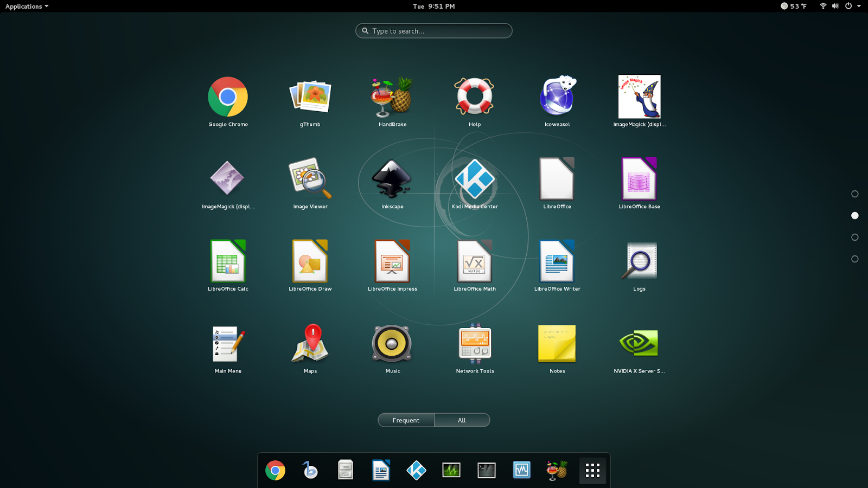This screenshot has height=488, width=868.
Task: Click the power icon in the top bar
Action: click(x=848, y=7)
